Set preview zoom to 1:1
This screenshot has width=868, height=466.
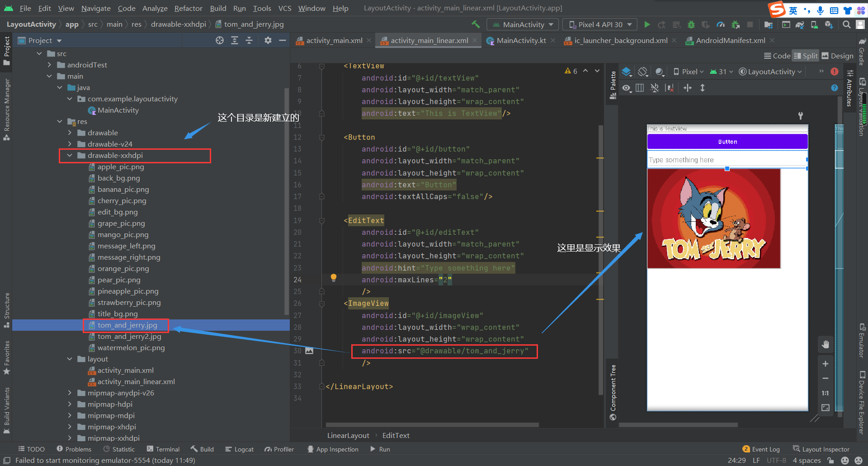click(x=826, y=393)
